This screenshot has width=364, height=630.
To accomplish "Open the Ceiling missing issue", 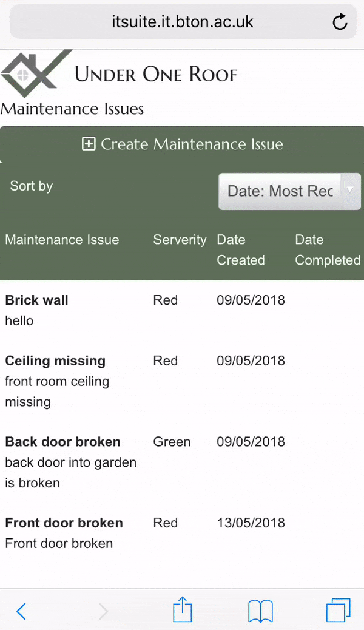I will point(55,361).
